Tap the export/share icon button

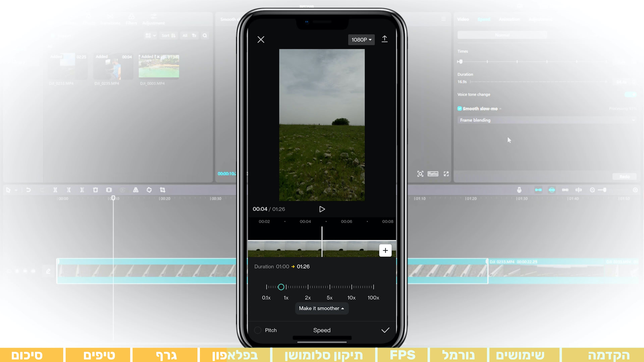[384, 39]
